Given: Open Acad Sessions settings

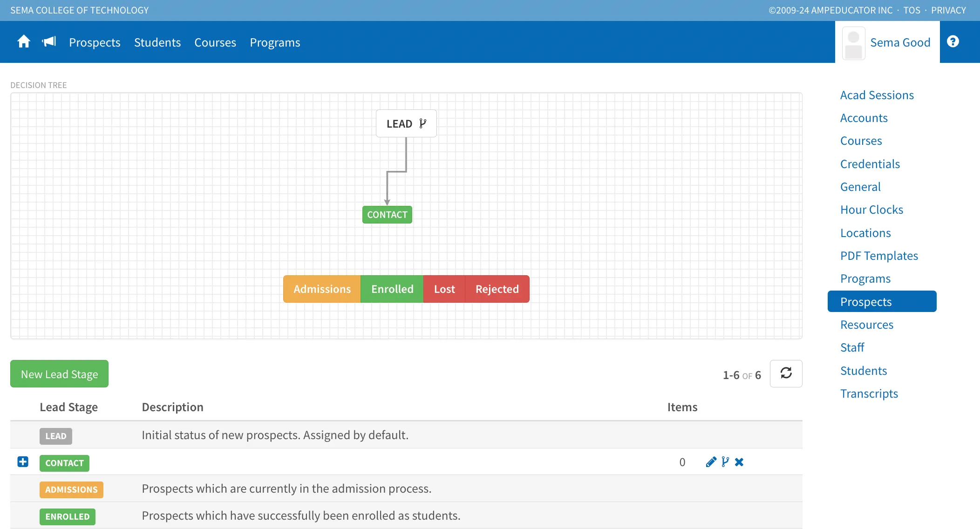Looking at the screenshot, I should click(x=877, y=95).
